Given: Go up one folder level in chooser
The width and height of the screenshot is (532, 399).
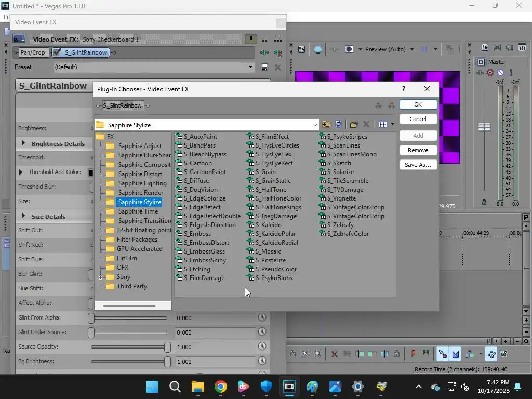Looking at the screenshot, I should [x=326, y=125].
